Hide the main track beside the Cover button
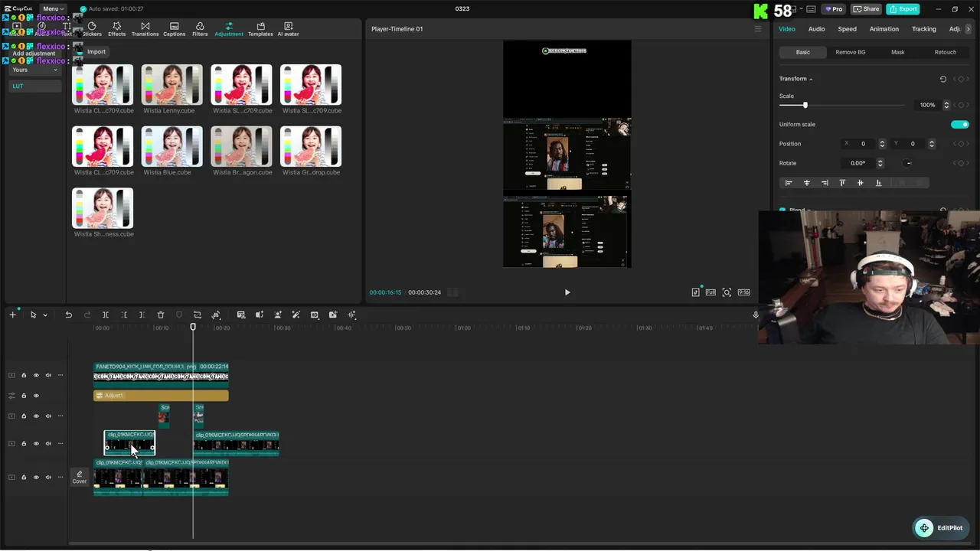The height and width of the screenshot is (551, 980). tap(36, 478)
